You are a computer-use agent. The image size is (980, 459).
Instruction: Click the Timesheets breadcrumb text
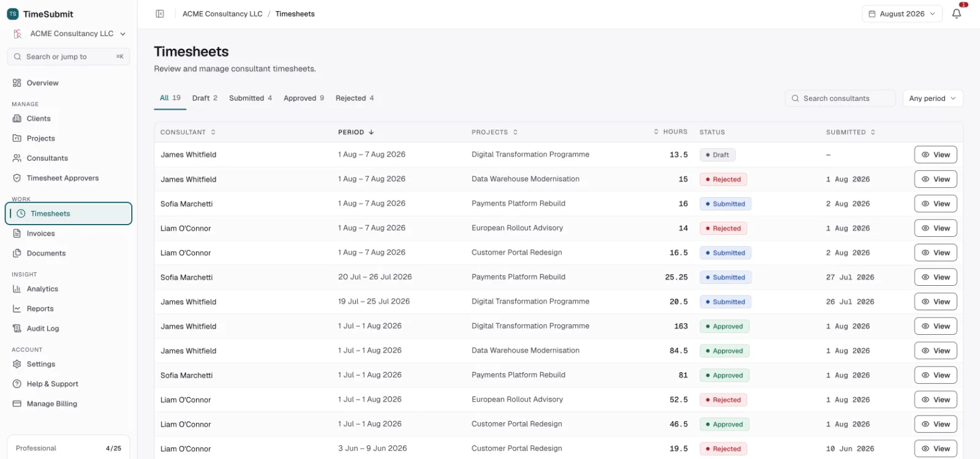(x=295, y=14)
